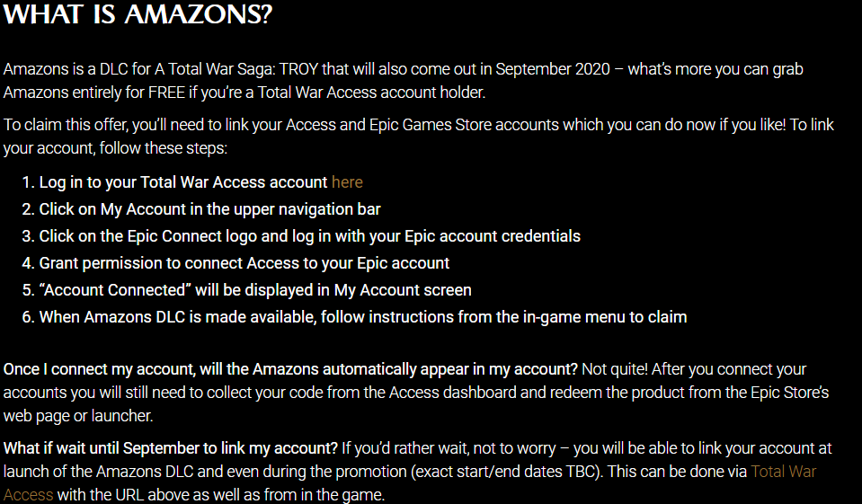Open the "here" link in step one

click(347, 181)
